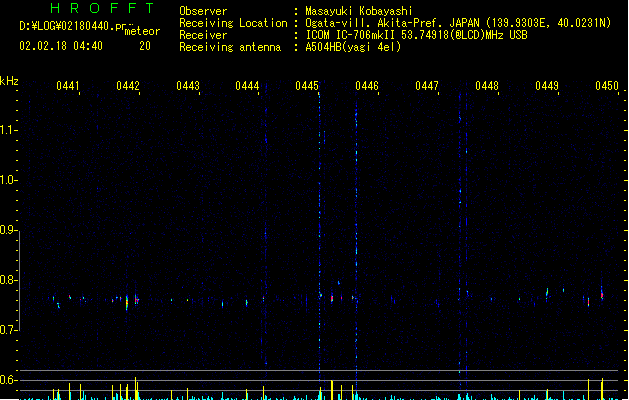The width and height of the screenshot is (629, 400).
Task: Click the 0447 time marker
Action: coord(427,86)
